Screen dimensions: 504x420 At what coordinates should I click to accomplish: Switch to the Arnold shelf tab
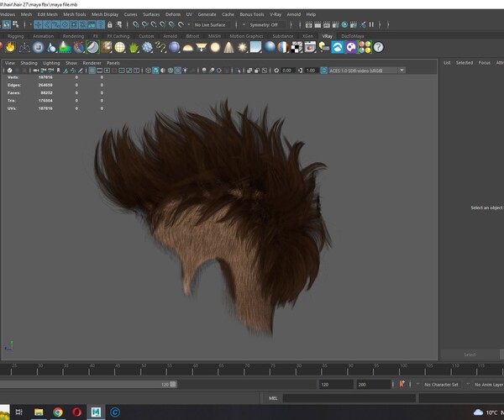170,36
